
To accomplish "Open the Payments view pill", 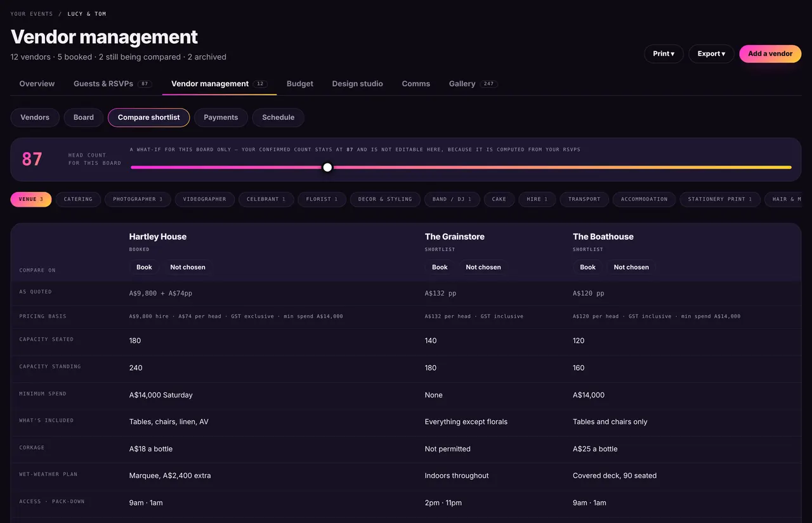I will tap(221, 117).
